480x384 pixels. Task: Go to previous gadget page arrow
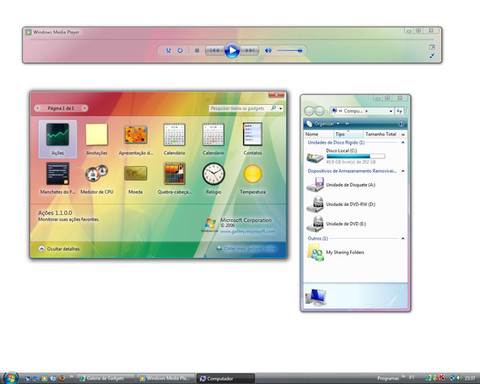click(x=38, y=108)
